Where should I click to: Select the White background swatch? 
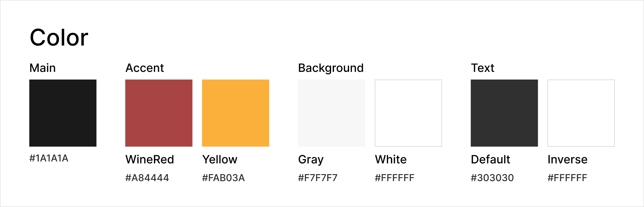[408, 113]
